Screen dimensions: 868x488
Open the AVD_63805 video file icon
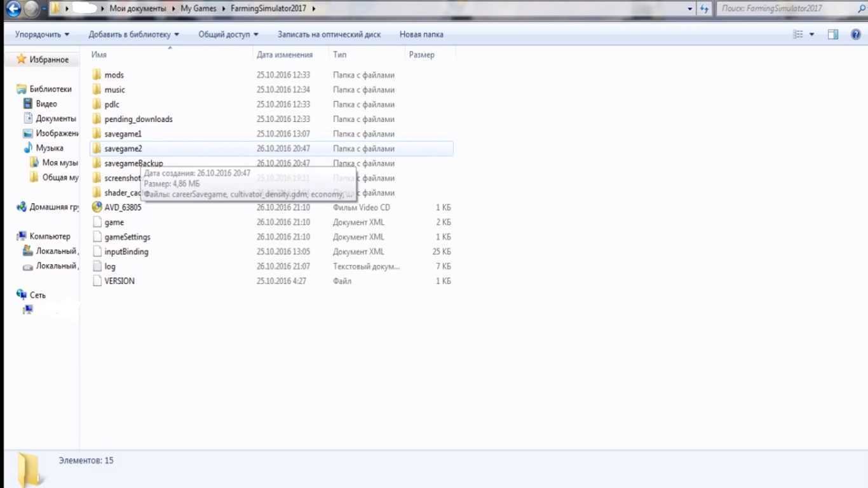click(97, 207)
